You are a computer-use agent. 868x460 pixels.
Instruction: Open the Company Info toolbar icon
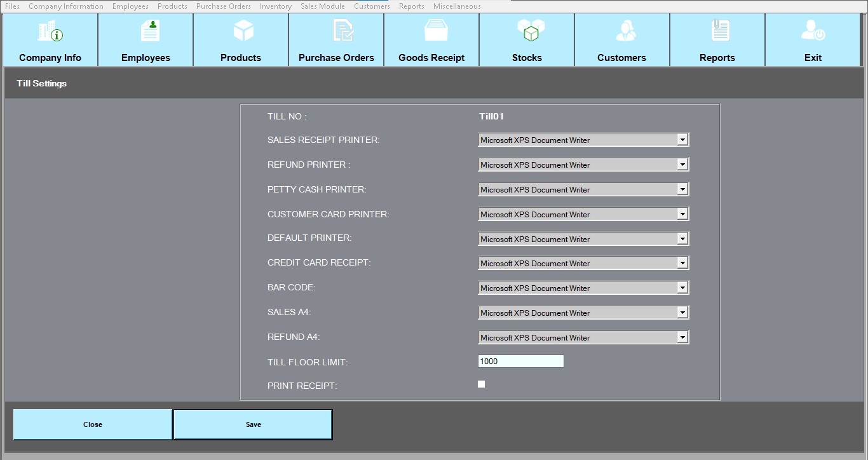pyautogui.click(x=50, y=32)
